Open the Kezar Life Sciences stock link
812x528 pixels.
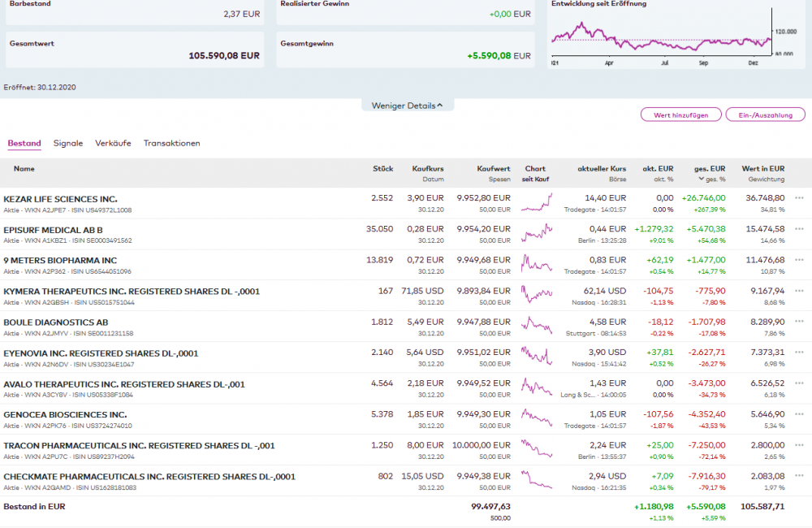pyautogui.click(x=60, y=199)
